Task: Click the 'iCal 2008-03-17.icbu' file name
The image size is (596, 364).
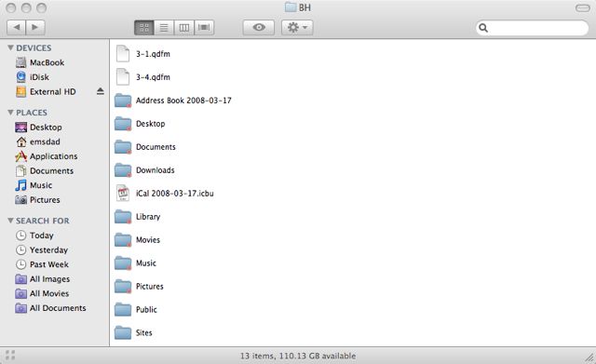Action: [175, 194]
